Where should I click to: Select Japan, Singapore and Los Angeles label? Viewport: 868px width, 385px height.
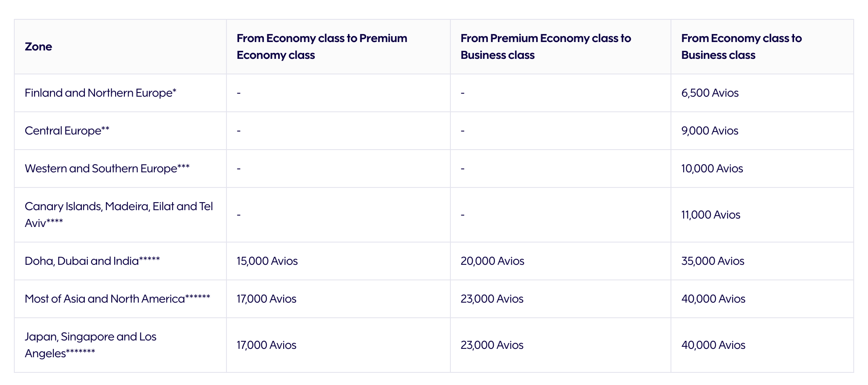[x=90, y=345]
